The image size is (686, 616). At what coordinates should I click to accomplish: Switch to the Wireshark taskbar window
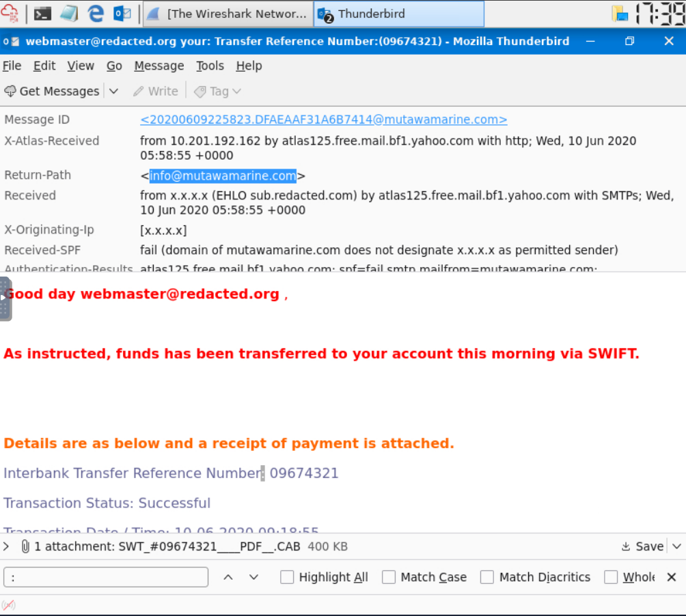[x=228, y=14]
